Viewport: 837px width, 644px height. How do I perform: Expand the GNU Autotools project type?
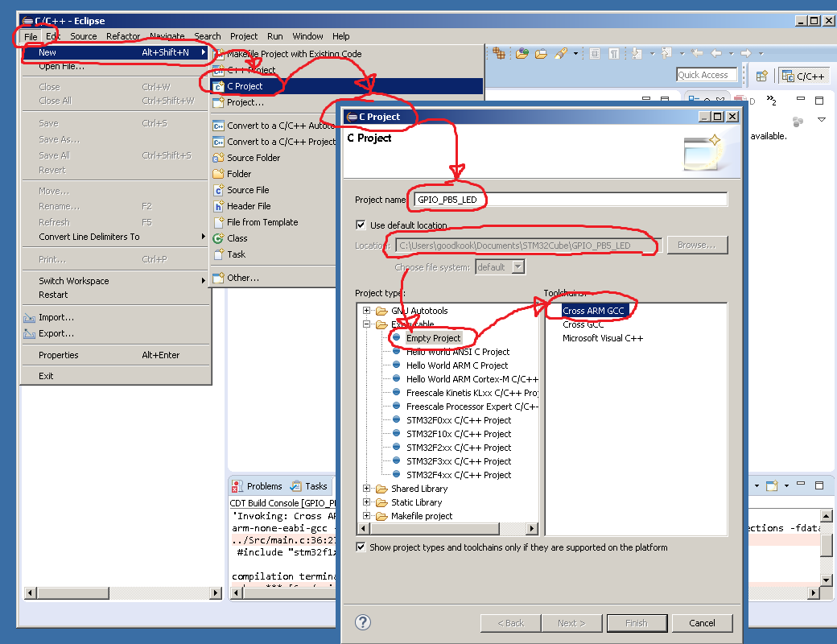click(x=367, y=310)
